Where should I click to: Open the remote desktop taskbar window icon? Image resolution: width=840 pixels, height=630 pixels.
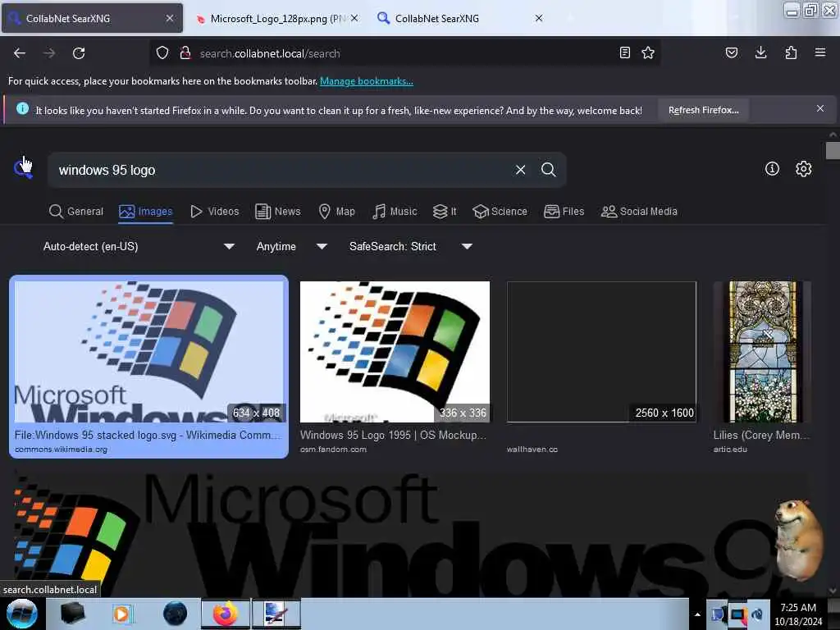point(276,614)
